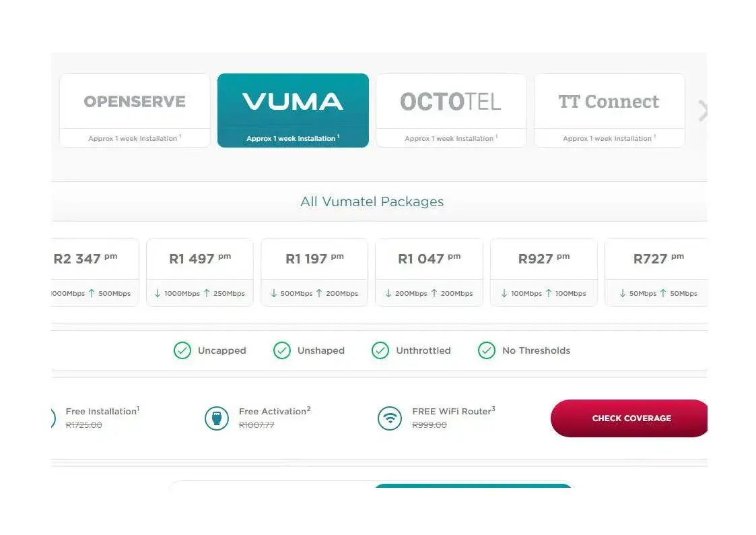Screen dimensions: 756x535
Task: Click the Uncapped green checkmark icon
Action: [x=182, y=350]
